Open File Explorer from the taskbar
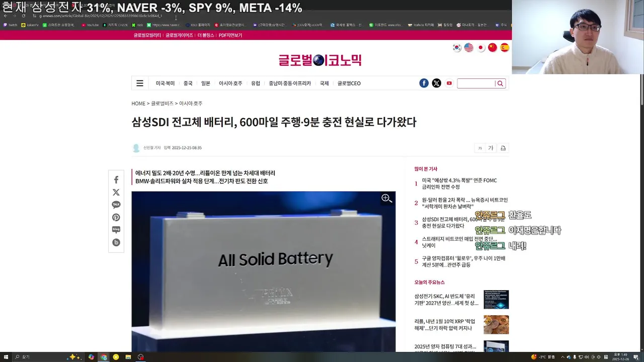Viewport: 644px width, 362px height. point(128,357)
